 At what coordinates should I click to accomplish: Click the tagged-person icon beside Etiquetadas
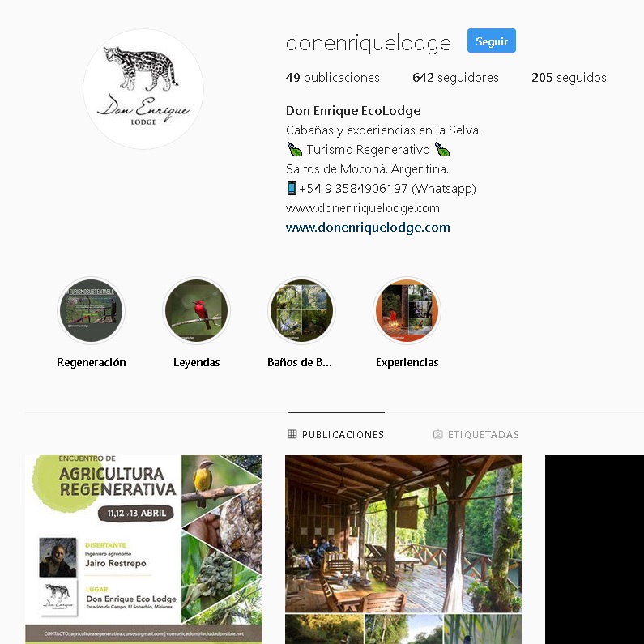click(x=437, y=434)
